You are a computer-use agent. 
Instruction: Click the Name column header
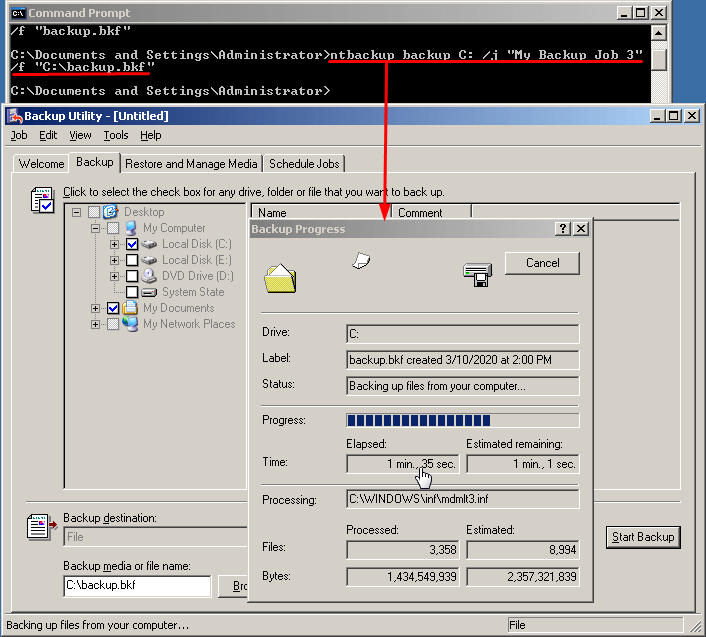tap(321, 212)
